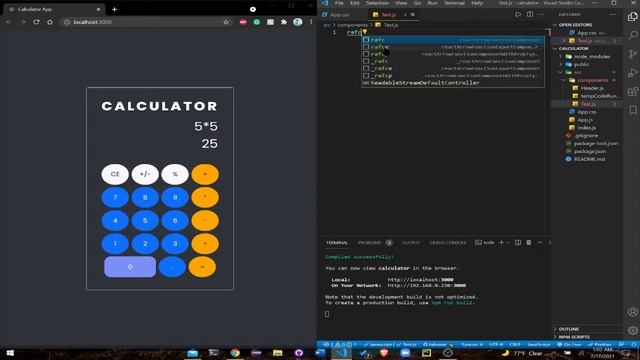Open Zoom from the taskbar
640x360 pixels.
[x=405, y=353]
